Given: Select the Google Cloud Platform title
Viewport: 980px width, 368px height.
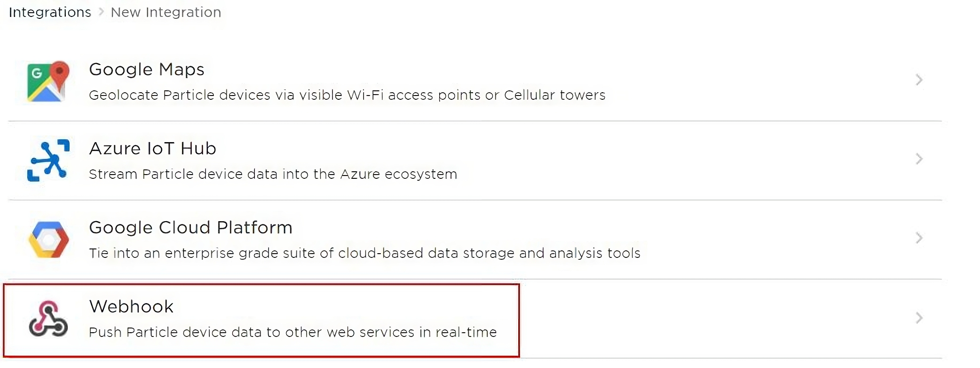Looking at the screenshot, I should [190, 228].
